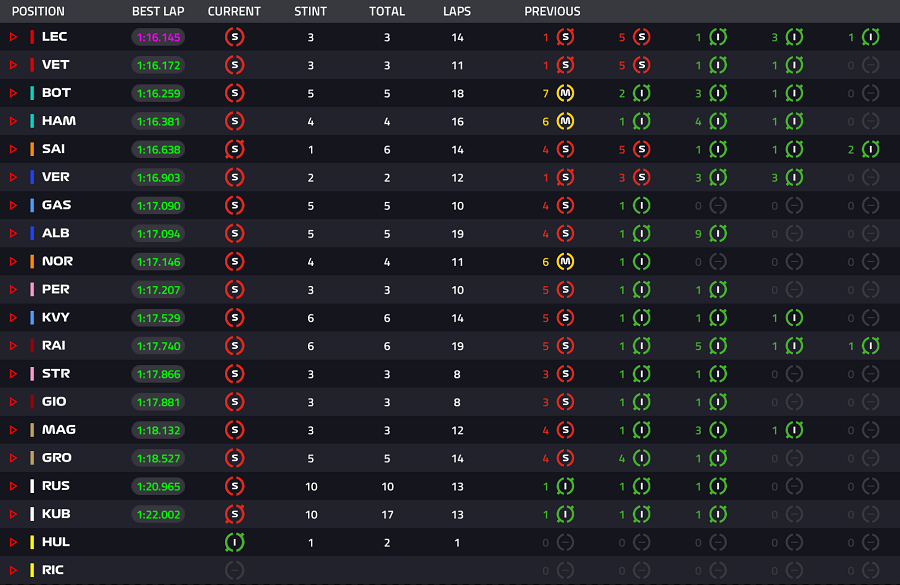The width and height of the screenshot is (900, 585).
Task: Click NOR's current soft tyre icon
Action: [234, 262]
